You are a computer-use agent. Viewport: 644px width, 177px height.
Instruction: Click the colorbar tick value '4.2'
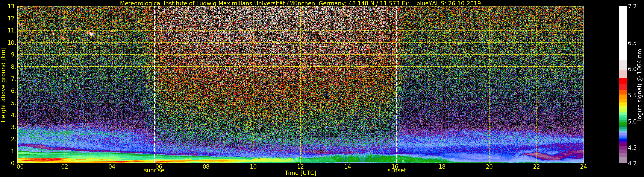tap(632, 163)
